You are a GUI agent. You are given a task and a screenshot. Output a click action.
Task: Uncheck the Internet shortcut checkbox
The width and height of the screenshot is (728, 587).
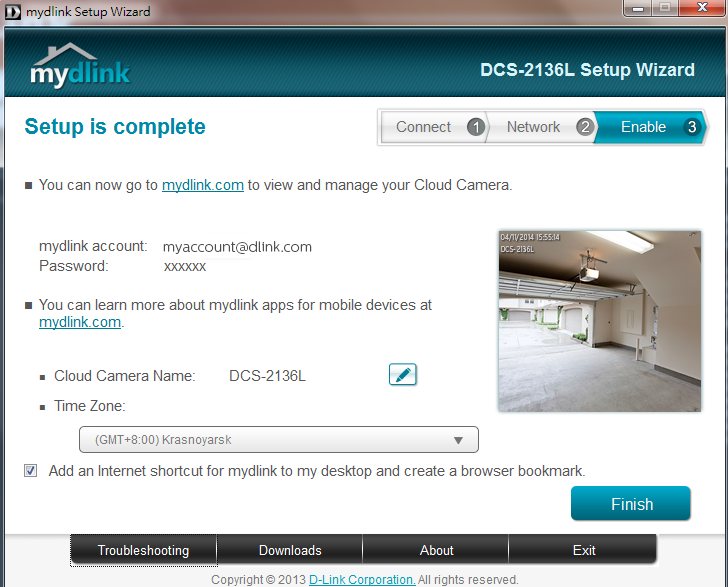click(x=31, y=470)
